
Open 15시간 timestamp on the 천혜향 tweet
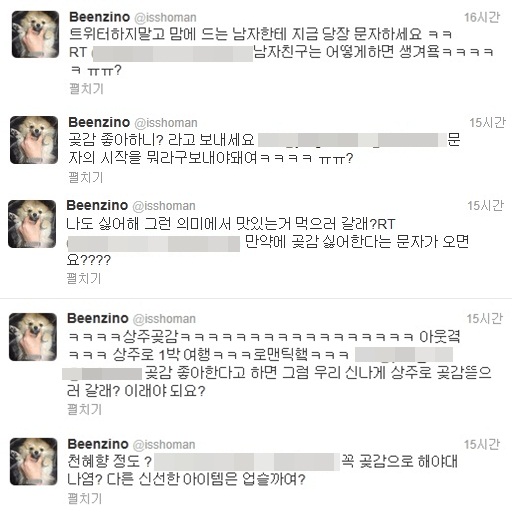tap(482, 444)
